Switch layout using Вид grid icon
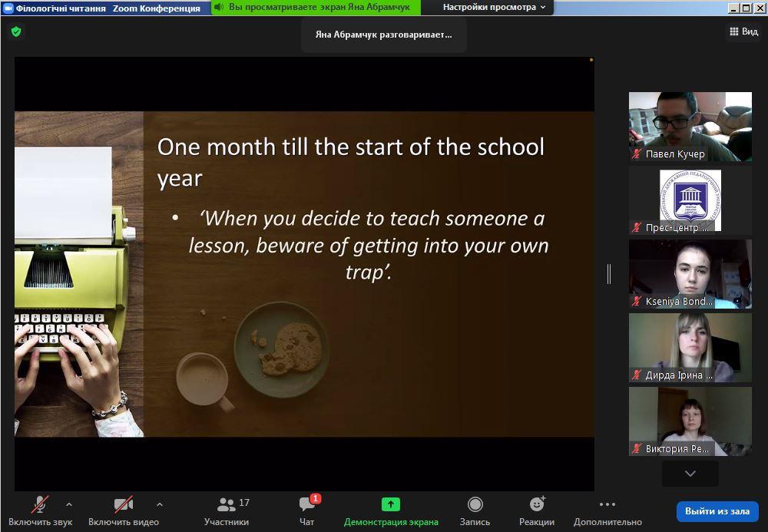 (743, 31)
